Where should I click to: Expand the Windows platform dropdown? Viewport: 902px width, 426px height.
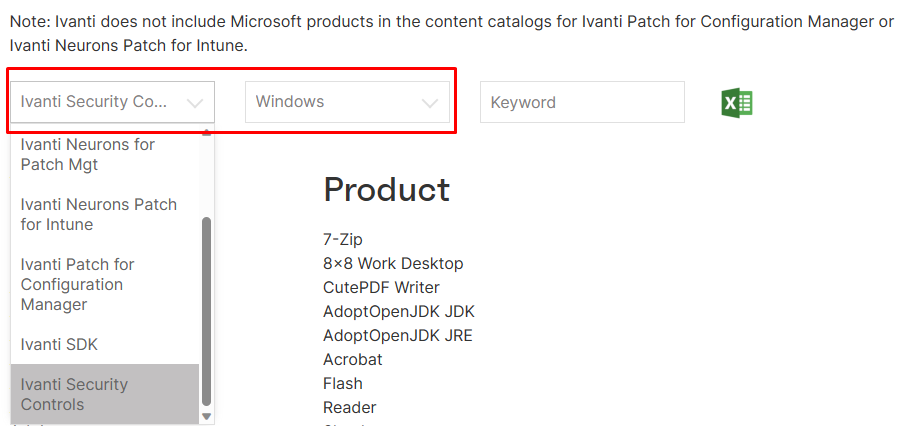pyautogui.click(x=347, y=102)
